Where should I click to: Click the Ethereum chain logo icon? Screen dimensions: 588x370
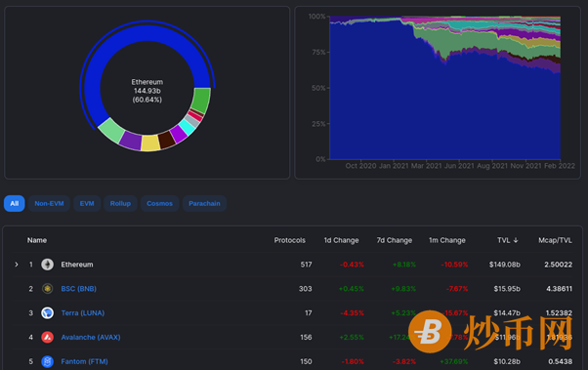pyautogui.click(x=47, y=265)
